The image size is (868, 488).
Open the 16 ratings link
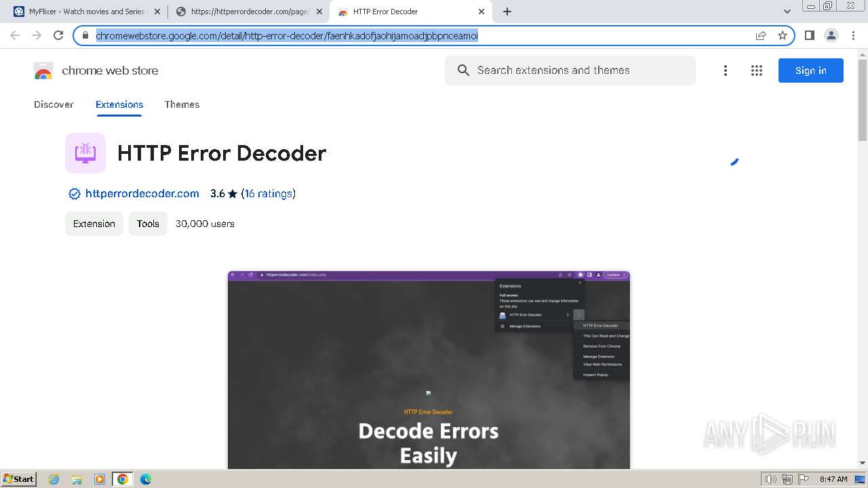click(x=269, y=194)
